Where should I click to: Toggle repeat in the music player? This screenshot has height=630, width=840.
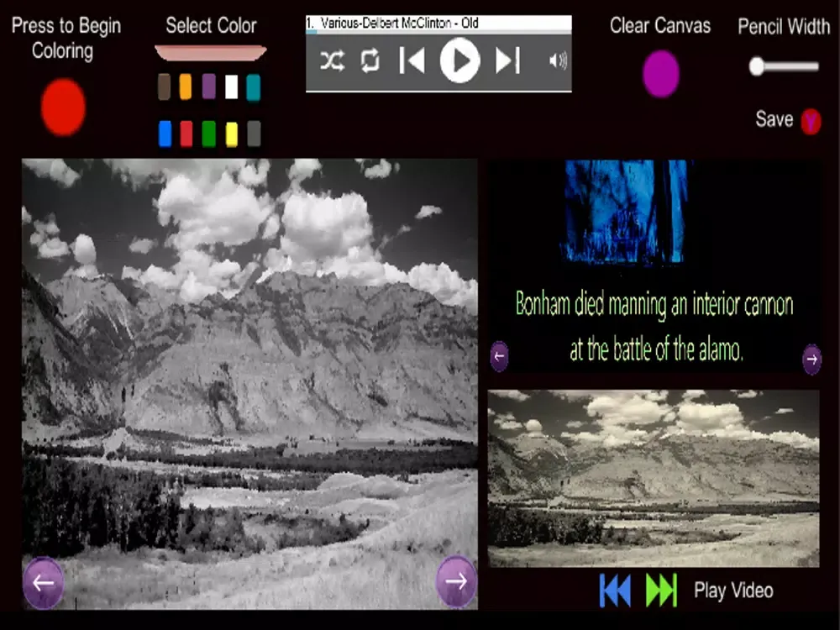[x=370, y=61]
